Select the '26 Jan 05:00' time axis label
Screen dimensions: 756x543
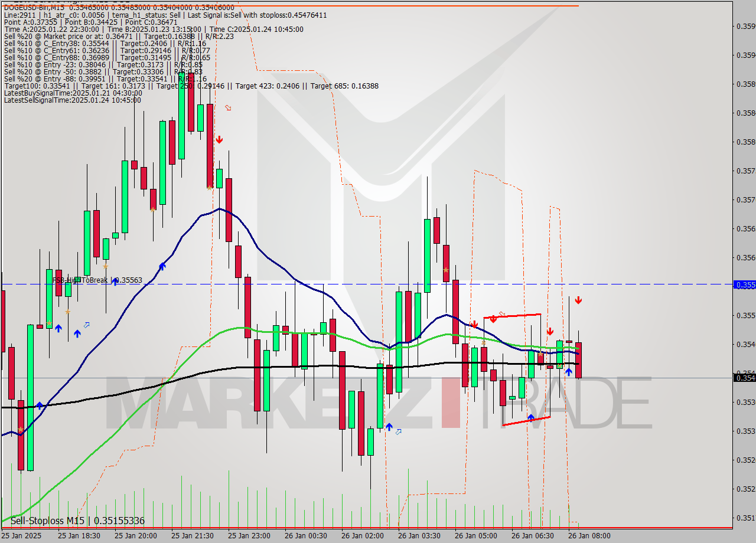(476, 536)
